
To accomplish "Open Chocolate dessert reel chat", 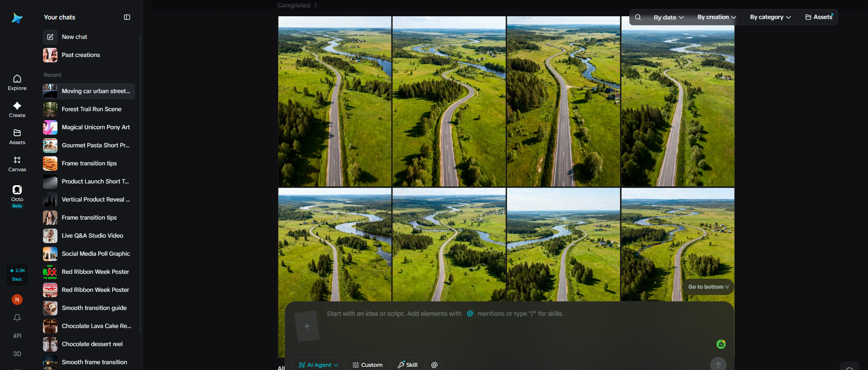I will point(89,344).
